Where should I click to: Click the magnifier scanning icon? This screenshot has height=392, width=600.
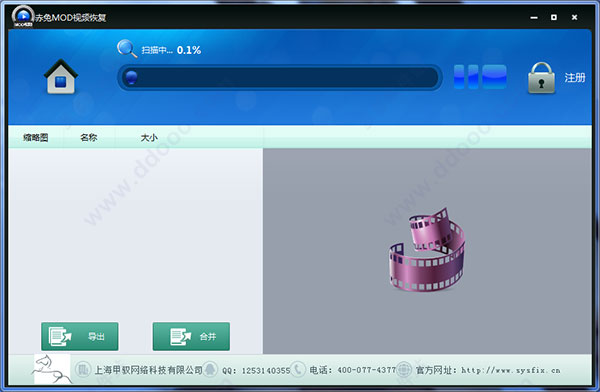[x=127, y=49]
